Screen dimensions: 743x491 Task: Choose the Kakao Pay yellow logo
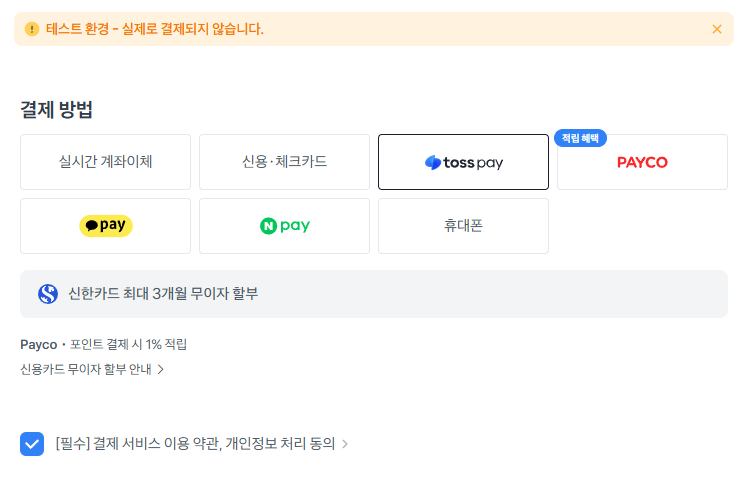click(x=106, y=226)
